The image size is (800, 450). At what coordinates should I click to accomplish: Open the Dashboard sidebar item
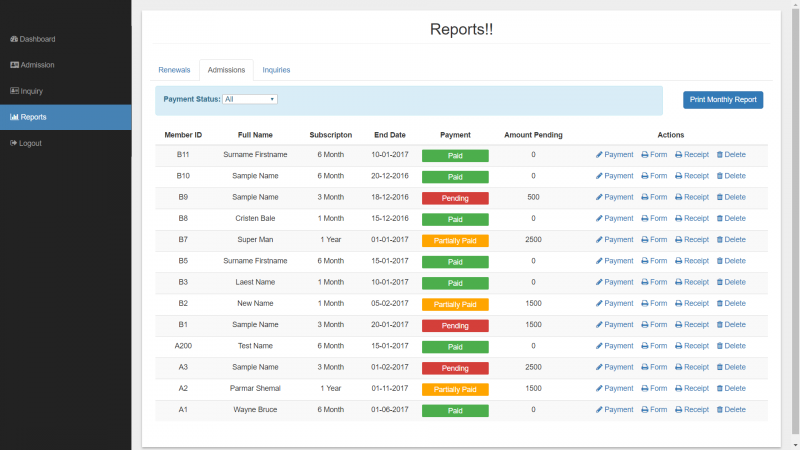(37, 39)
